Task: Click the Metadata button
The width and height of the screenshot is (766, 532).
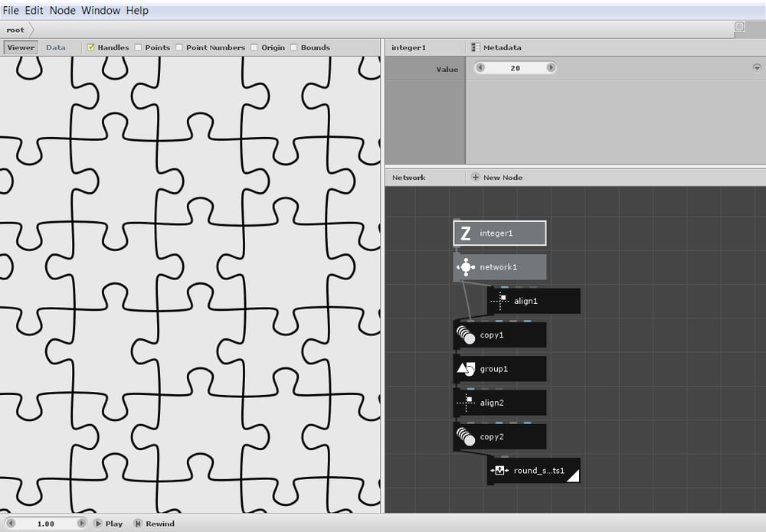Action: tap(496, 47)
